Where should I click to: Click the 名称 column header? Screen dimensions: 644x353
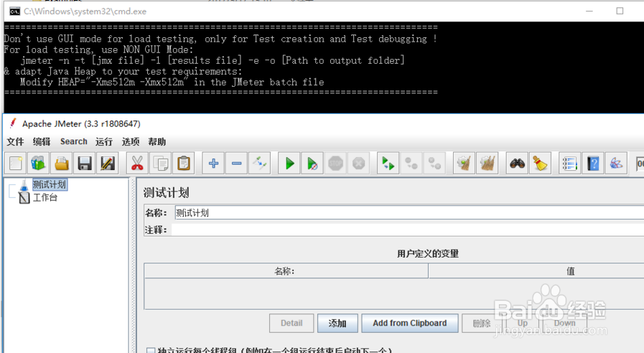[x=286, y=271]
